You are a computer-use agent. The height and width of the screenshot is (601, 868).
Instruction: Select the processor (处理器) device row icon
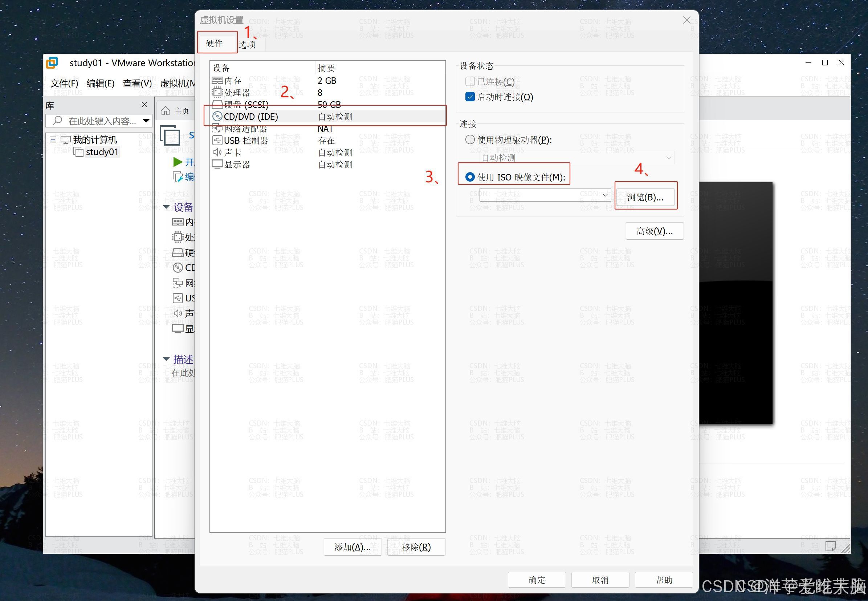tap(217, 92)
